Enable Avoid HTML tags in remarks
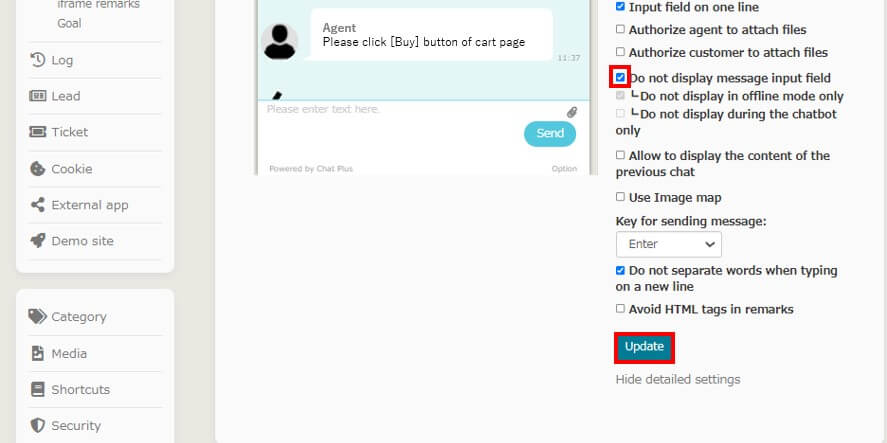Image resolution: width=887 pixels, height=443 pixels. point(621,308)
